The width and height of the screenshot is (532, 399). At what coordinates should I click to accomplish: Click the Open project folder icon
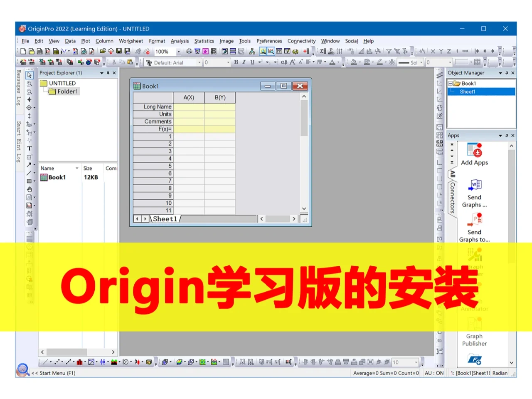[x=103, y=51]
